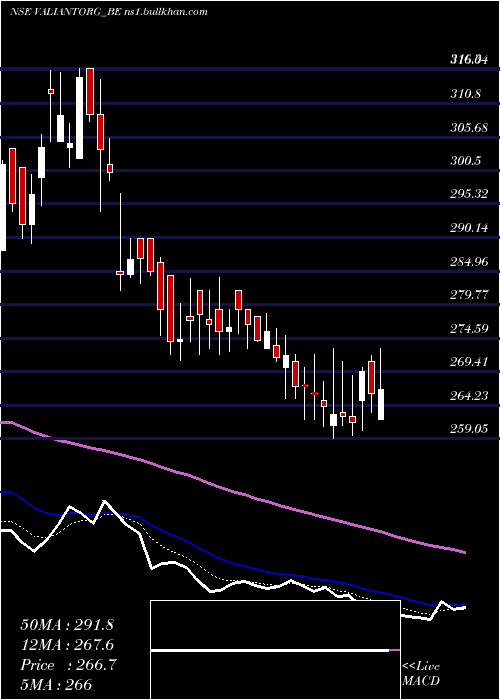Click the 284.96 price axis label

click(x=467, y=261)
